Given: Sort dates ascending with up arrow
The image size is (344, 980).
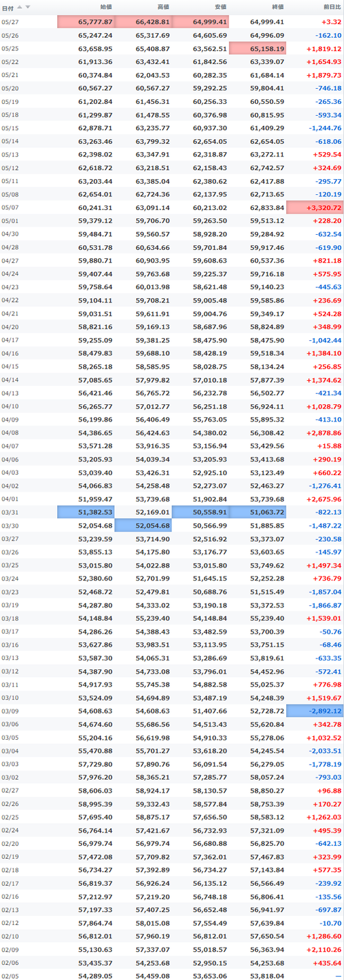Looking at the screenshot, I should [20, 7].
